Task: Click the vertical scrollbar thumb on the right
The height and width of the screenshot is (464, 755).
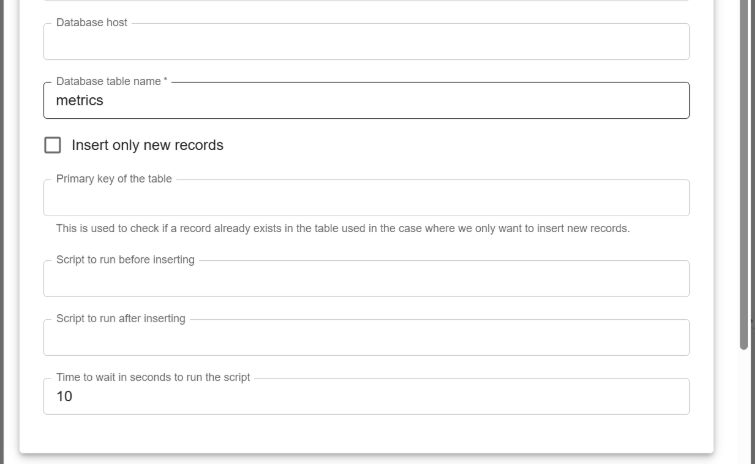Action: (x=744, y=200)
